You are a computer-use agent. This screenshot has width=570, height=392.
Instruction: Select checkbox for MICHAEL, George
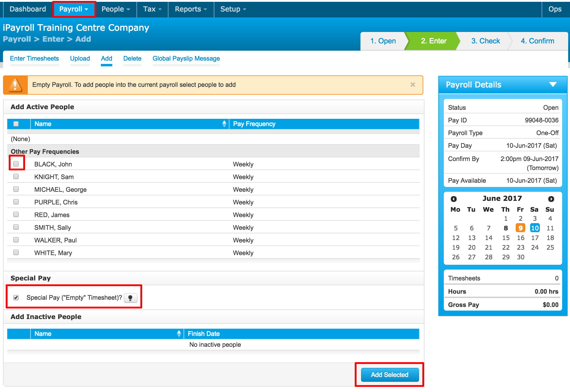pyautogui.click(x=16, y=189)
